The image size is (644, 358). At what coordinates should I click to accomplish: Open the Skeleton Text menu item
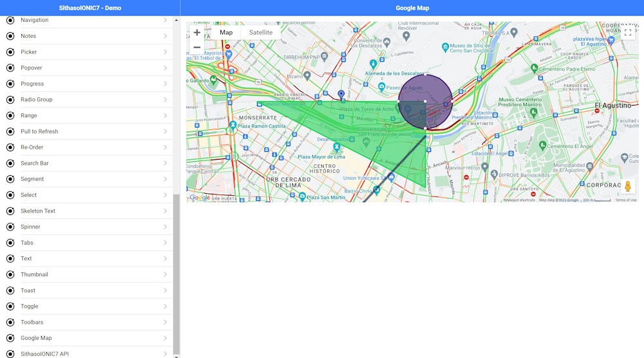pyautogui.click(x=86, y=211)
